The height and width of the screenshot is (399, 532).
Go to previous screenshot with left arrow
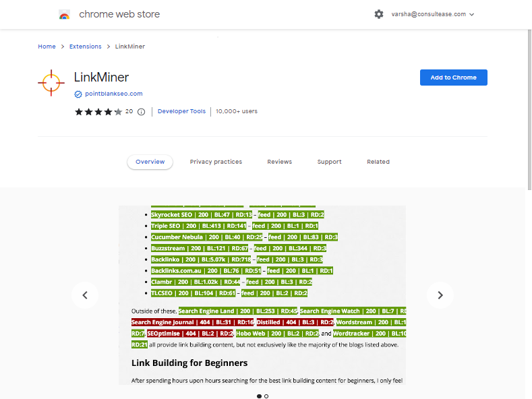tap(85, 295)
